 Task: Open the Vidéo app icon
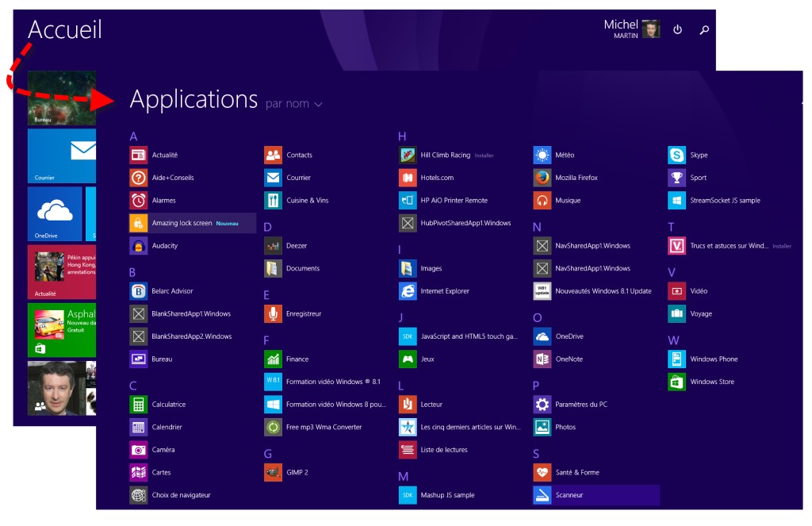(x=677, y=291)
